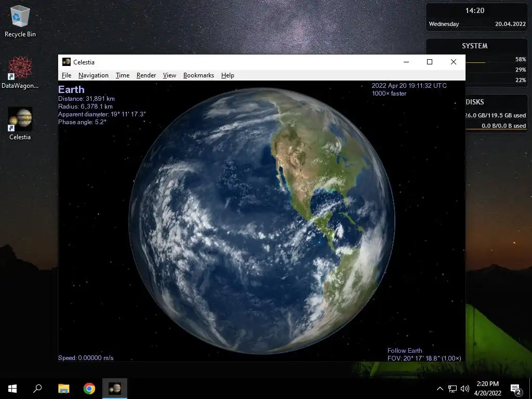This screenshot has height=399, width=532.
Task: Click the '1000× faster' time rate text
Action: tap(389, 94)
